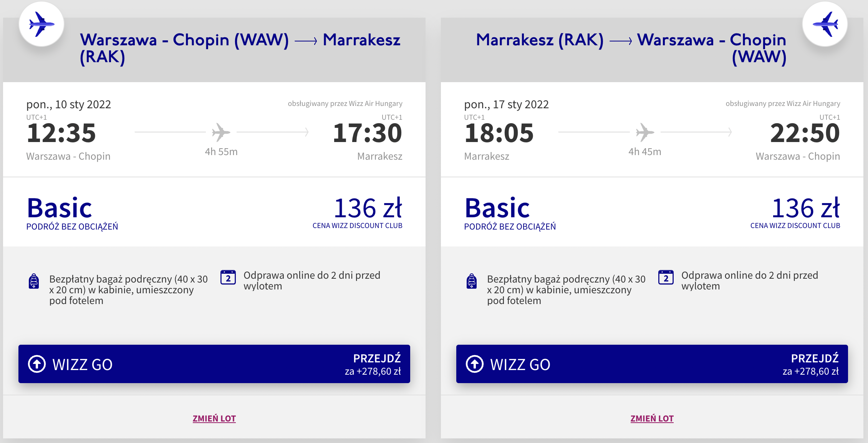
Task: Click the return flight plane icon
Action: [825, 24]
